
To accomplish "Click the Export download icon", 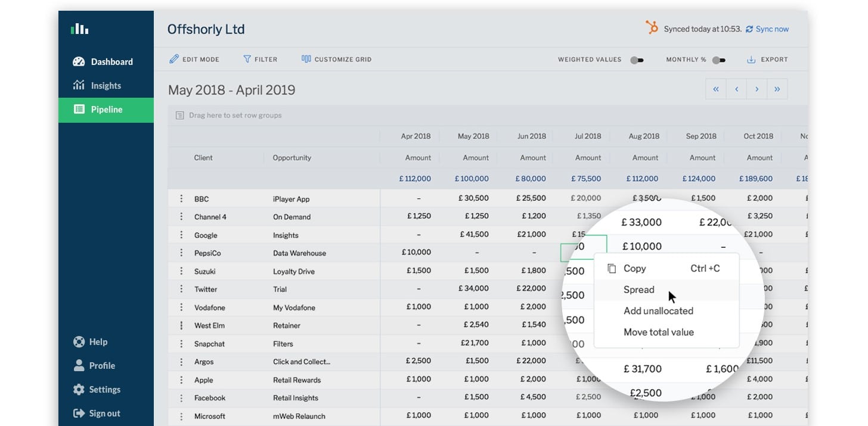I will tap(751, 60).
